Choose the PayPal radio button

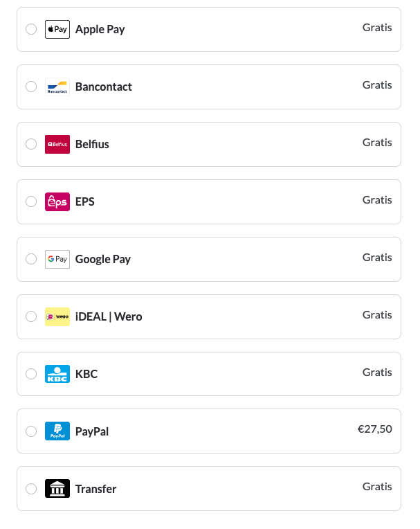[x=31, y=431]
